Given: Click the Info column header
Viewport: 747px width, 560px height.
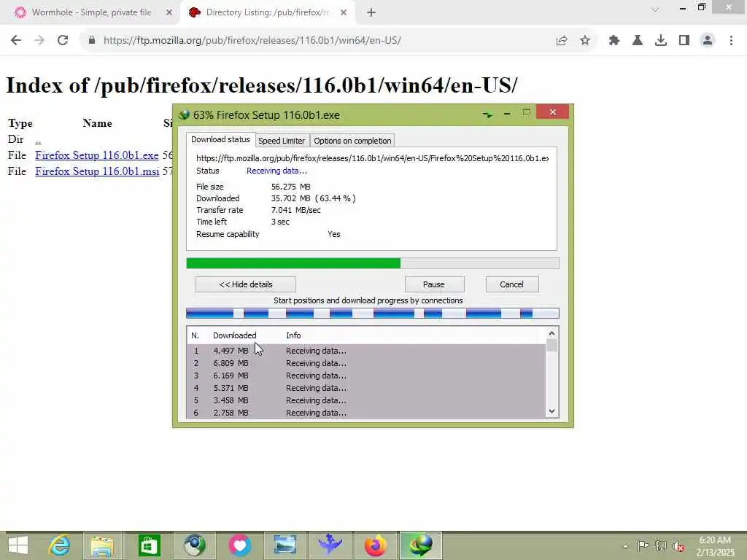Looking at the screenshot, I should coord(293,335).
